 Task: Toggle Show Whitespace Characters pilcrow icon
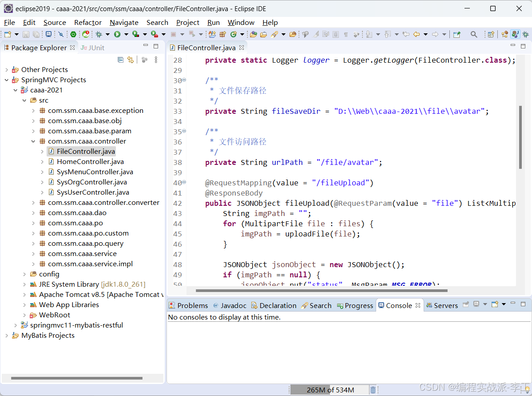(346, 34)
